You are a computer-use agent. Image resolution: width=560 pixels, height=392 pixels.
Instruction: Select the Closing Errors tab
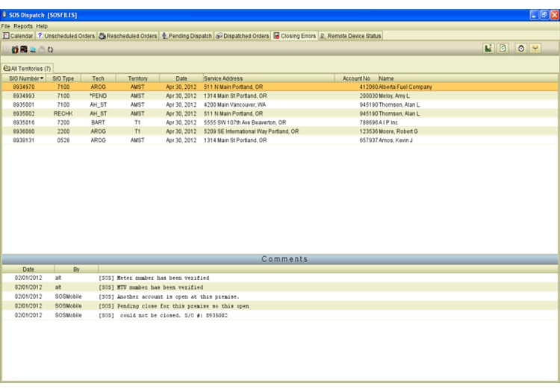click(x=295, y=36)
